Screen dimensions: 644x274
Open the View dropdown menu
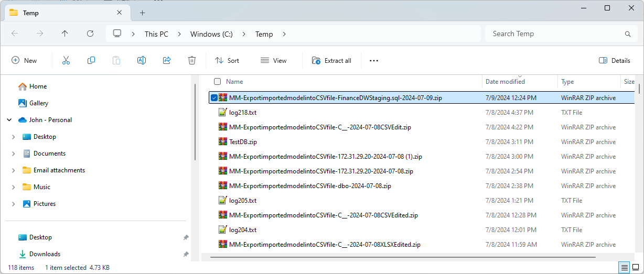[x=274, y=61]
